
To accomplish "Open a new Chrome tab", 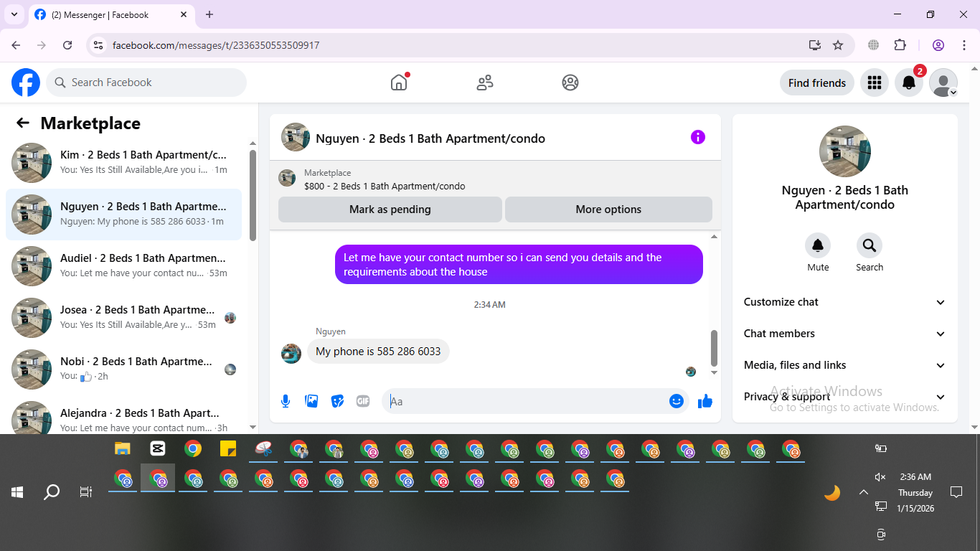I will 209,14.
